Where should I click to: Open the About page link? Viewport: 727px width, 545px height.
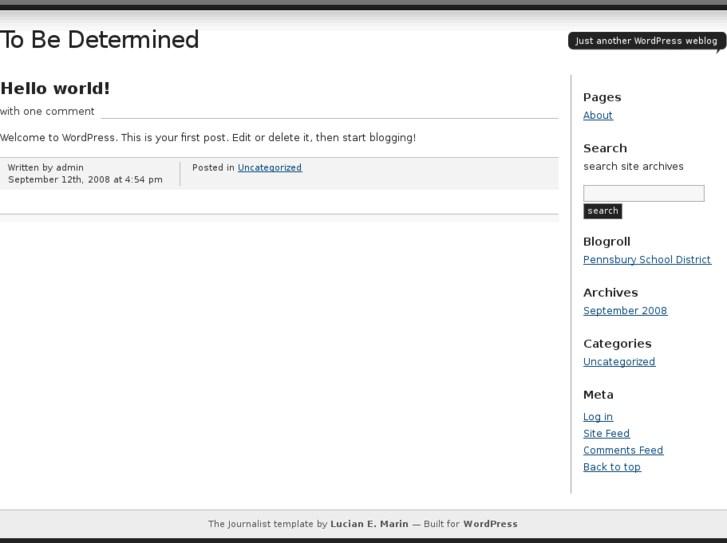[598, 116]
